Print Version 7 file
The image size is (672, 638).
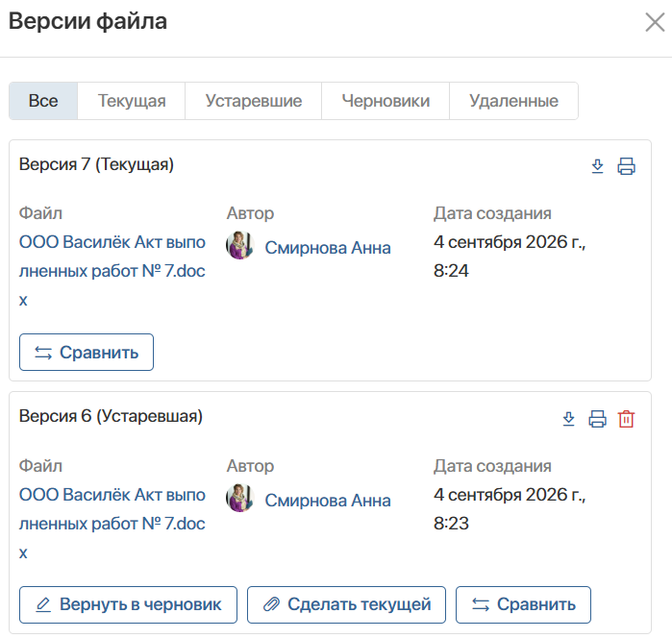[x=626, y=166]
